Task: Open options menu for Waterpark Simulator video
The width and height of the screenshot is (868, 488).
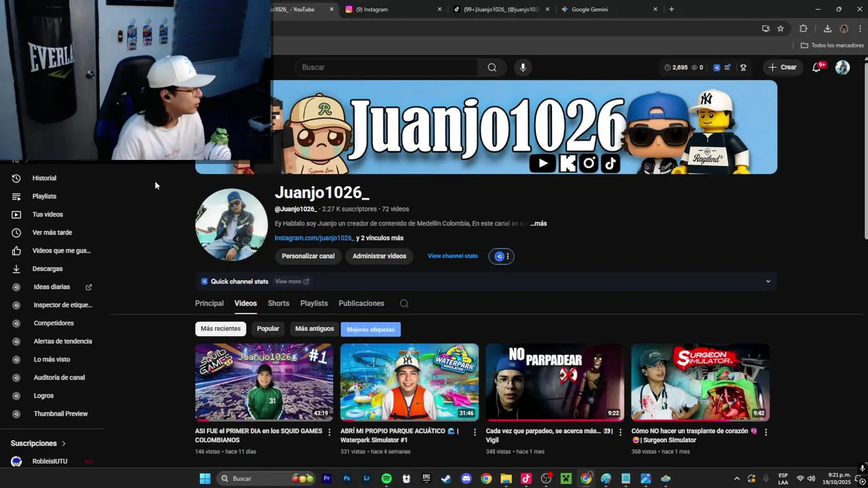Action: [475, 432]
